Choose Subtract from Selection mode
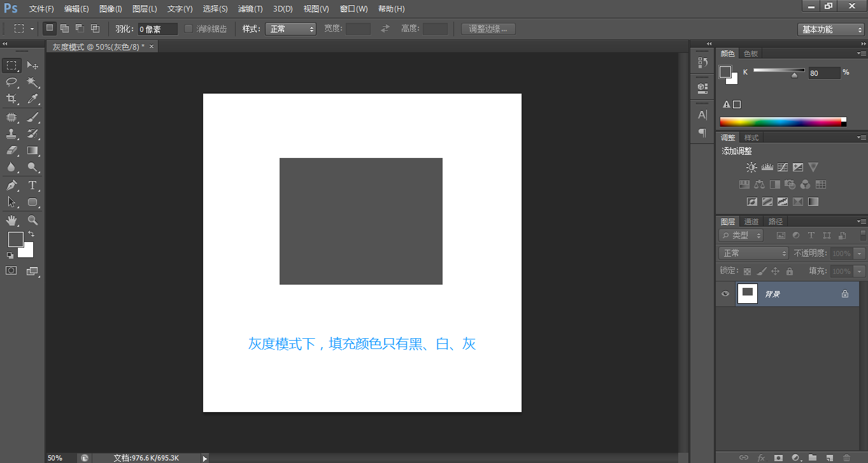The image size is (868, 463). click(x=80, y=28)
